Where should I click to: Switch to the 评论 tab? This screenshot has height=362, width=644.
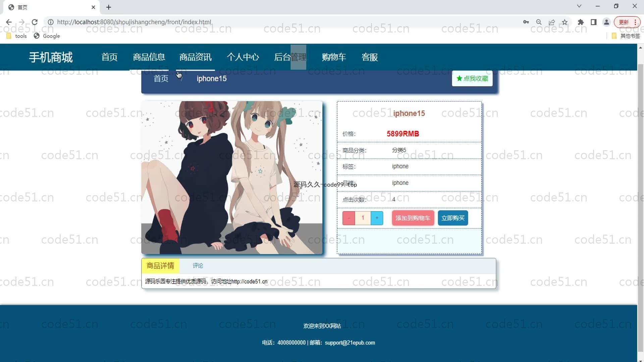198,266
